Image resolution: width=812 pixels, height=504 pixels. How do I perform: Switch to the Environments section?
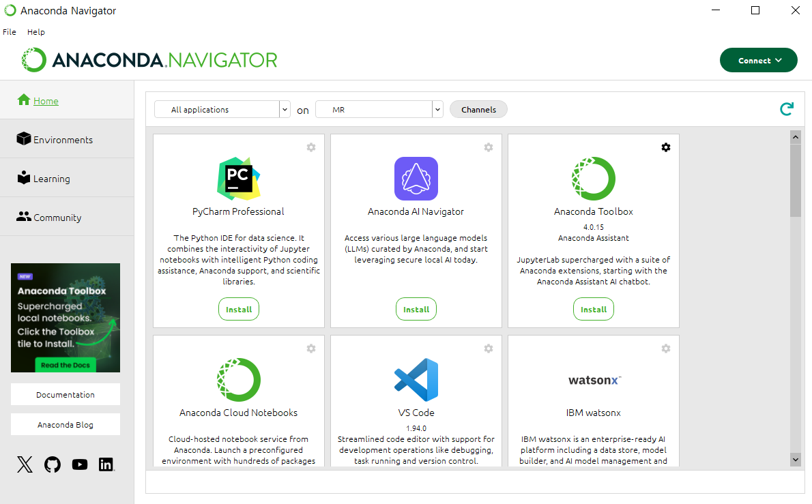[x=67, y=139]
